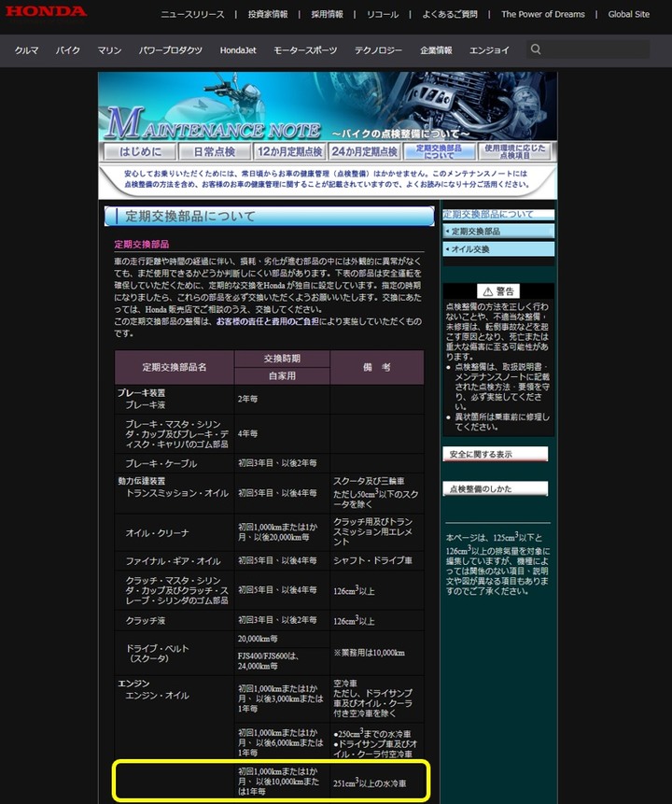Jump to オイル交換 sidebar section
Image resolution: width=672 pixels, height=804 pixels.
[x=498, y=249]
